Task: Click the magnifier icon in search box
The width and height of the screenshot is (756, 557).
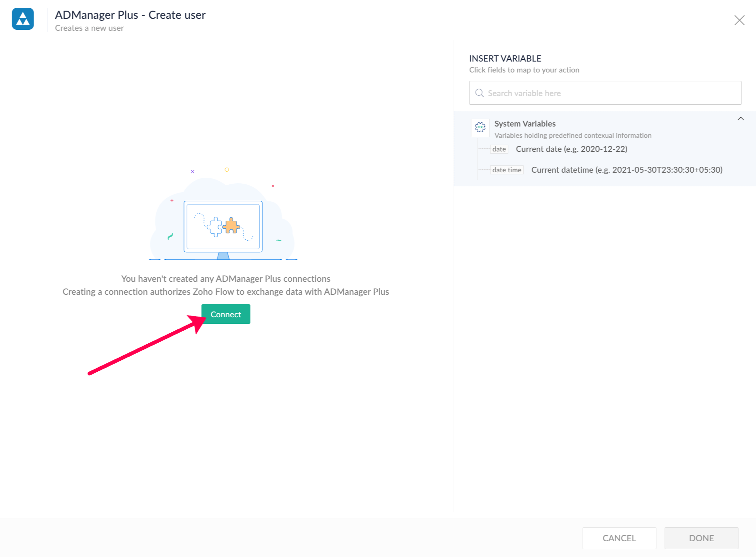Action: 479,93
